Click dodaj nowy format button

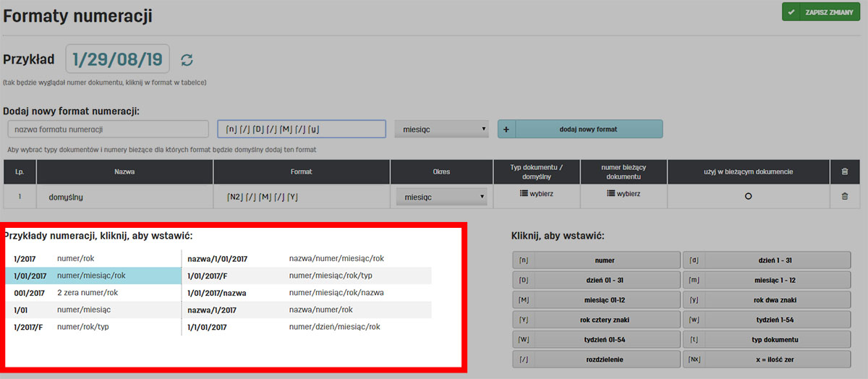[588, 129]
